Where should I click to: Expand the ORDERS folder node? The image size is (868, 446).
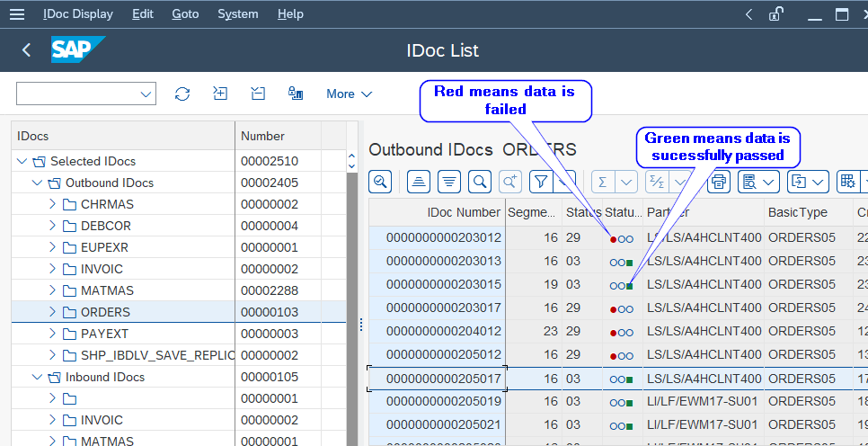tap(53, 312)
